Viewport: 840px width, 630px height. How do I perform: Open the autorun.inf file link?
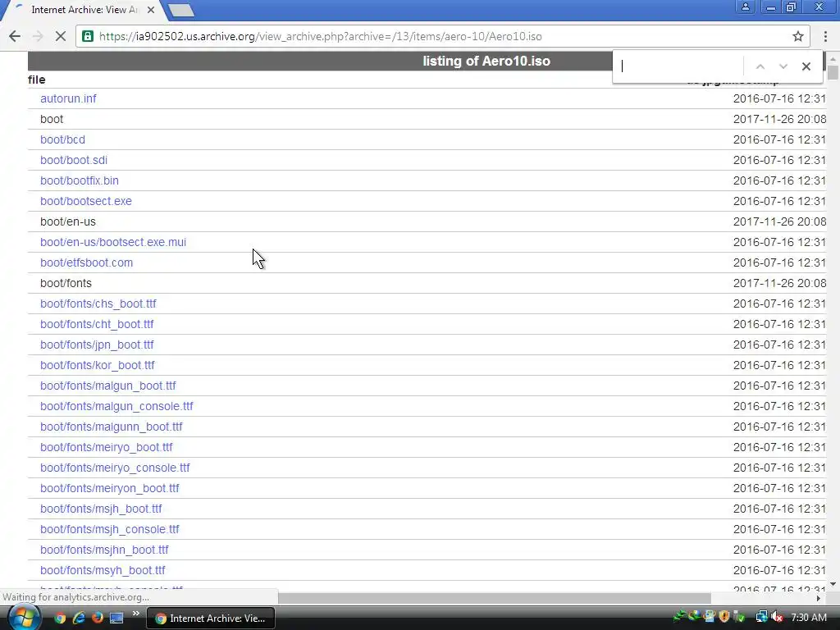68,98
